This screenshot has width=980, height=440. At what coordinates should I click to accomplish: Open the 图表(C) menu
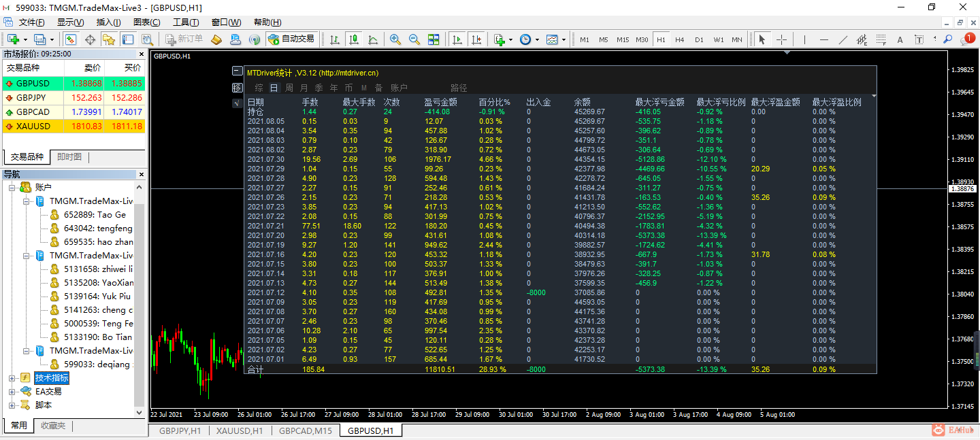coord(146,22)
